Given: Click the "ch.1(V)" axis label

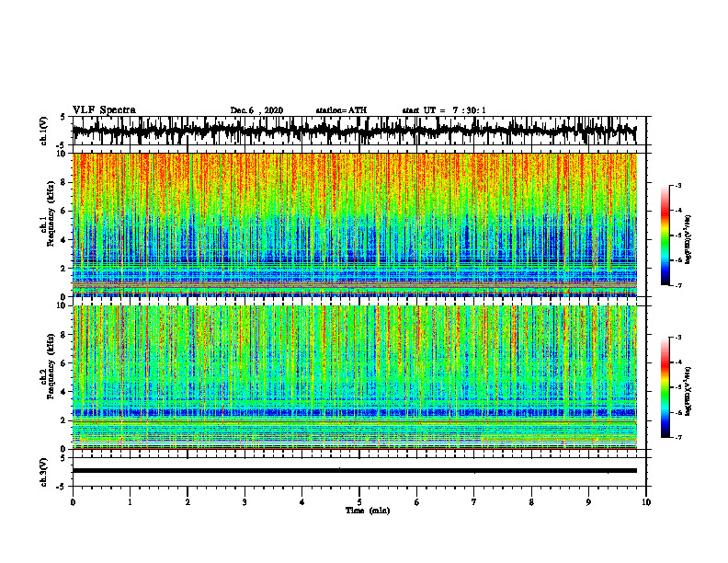Looking at the screenshot, I should [44, 131].
